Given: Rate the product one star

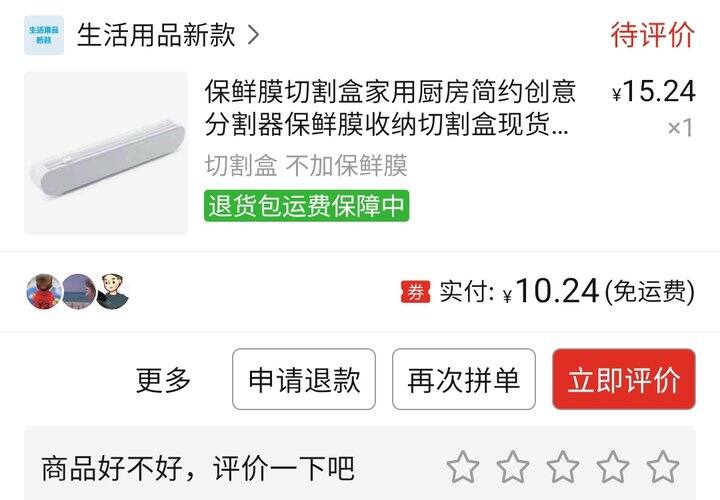Looking at the screenshot, I should 463,467.
